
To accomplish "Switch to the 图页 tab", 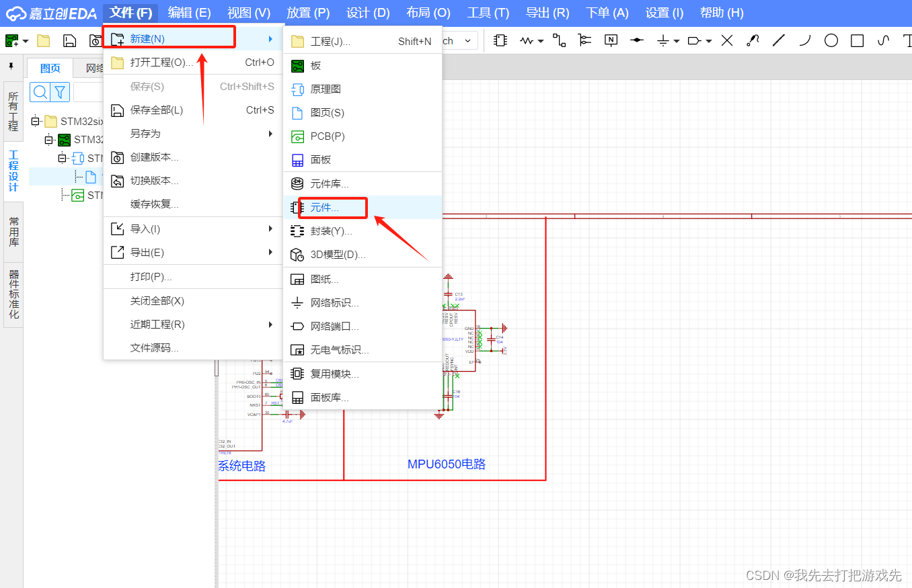I will pos(50,68).
